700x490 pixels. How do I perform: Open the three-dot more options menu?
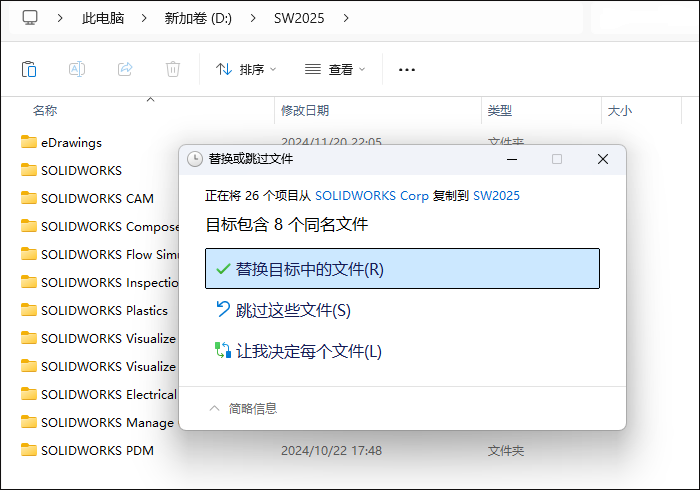pos(407,70)
